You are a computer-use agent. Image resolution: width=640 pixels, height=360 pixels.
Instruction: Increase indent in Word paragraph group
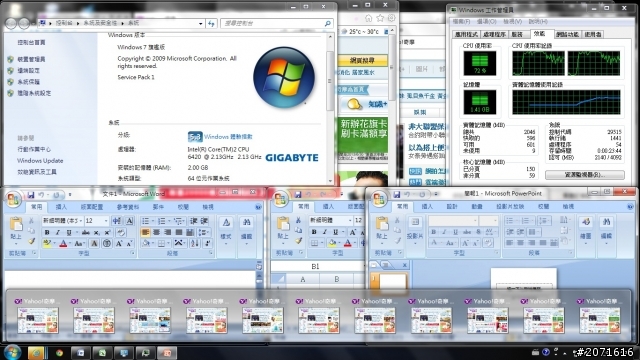[204, 221]
